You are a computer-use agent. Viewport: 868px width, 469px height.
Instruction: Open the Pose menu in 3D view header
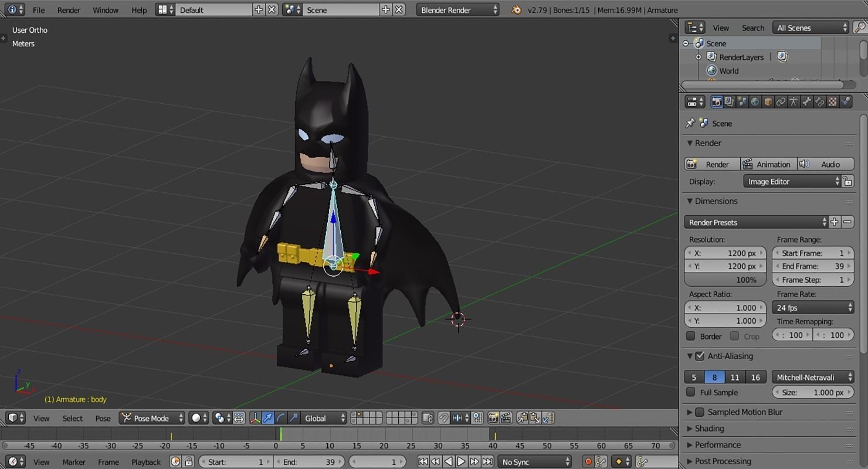coord(103,418)
